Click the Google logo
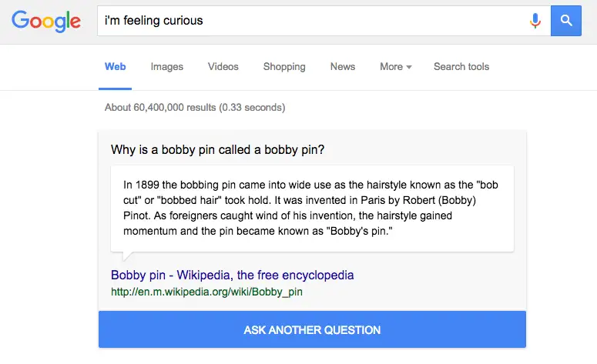The image size is (597, 364). pos(46,21)
